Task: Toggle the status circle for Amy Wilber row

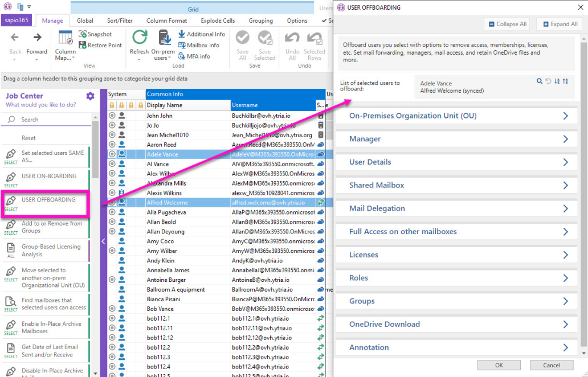Action: (112, 251)
